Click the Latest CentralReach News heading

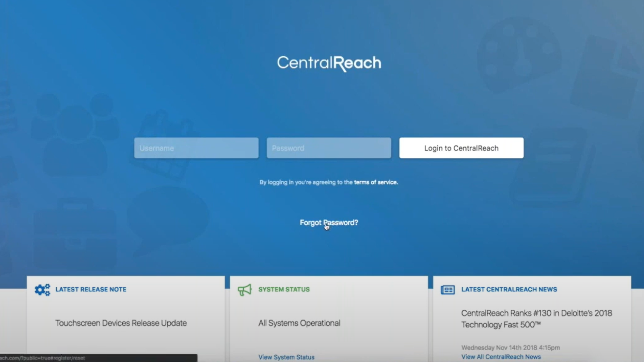tap(509, 290)
